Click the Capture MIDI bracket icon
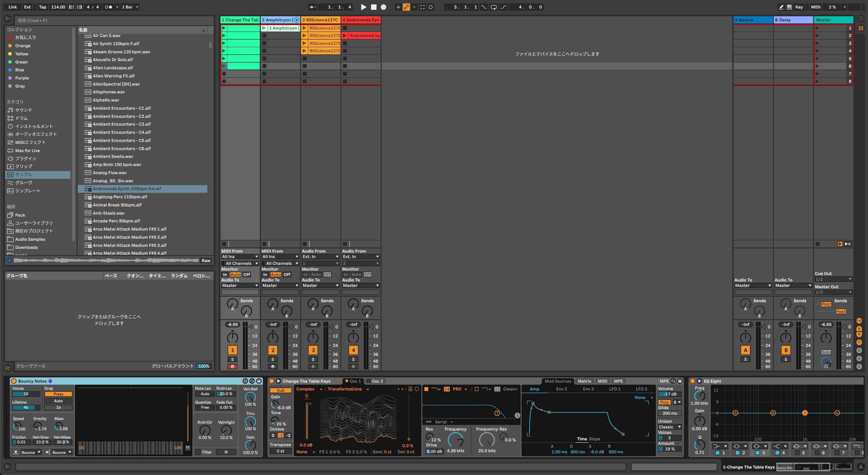Image resolution: width=868 pixels, height=475 pixels. [422, 7]
